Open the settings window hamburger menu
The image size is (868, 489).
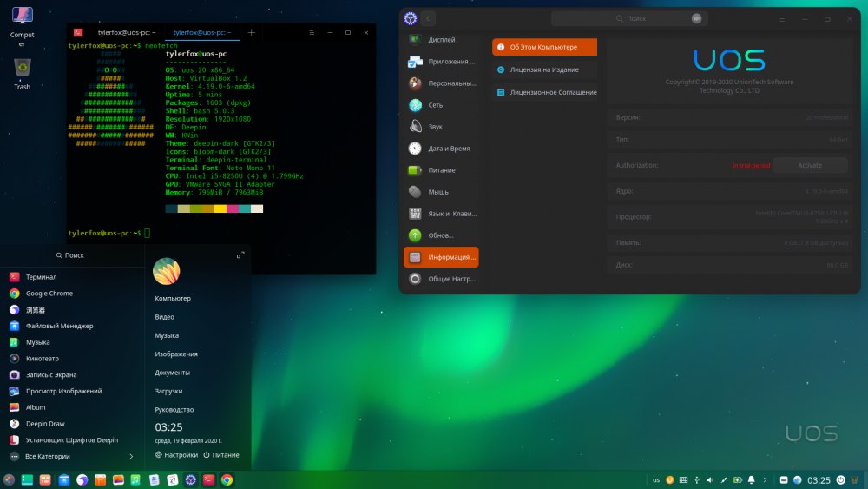click(782, 19)
